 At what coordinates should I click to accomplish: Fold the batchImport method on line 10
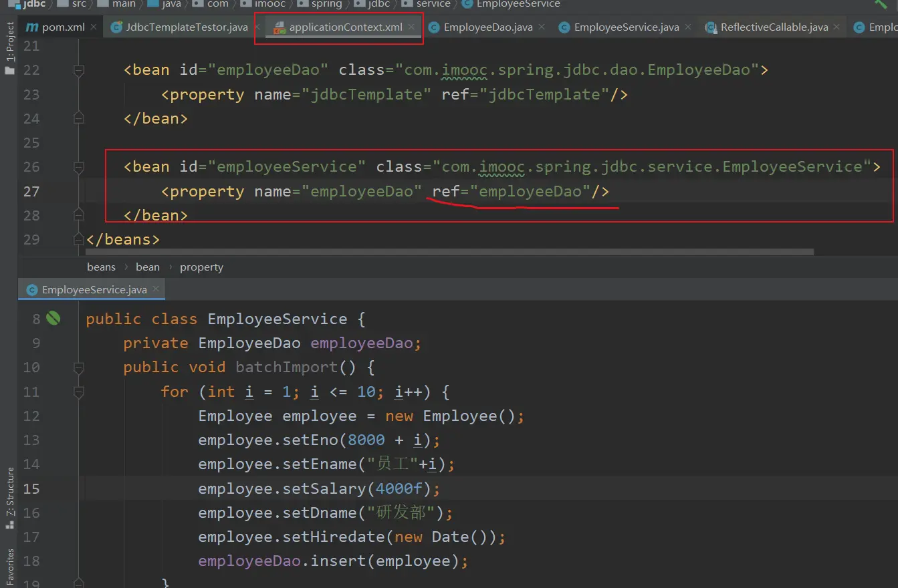click(79, 367)
